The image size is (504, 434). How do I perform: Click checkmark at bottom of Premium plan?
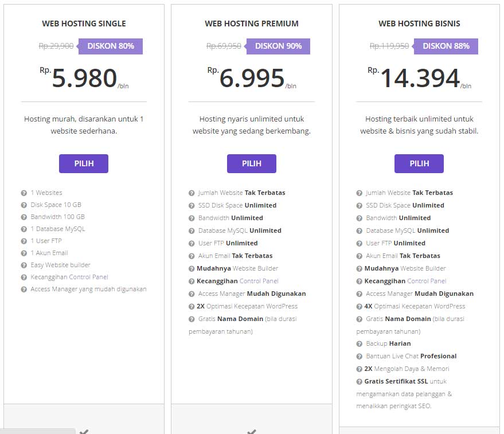(x=252, y=432)
